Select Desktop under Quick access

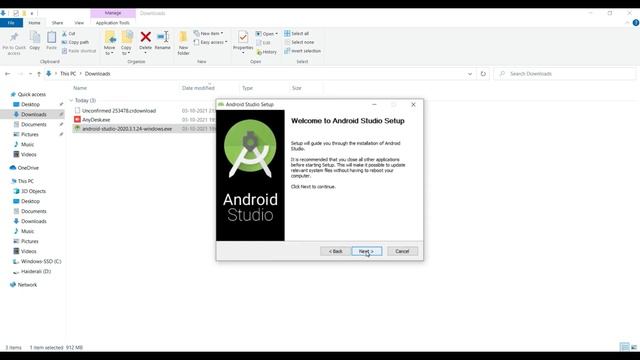(30, 104)
